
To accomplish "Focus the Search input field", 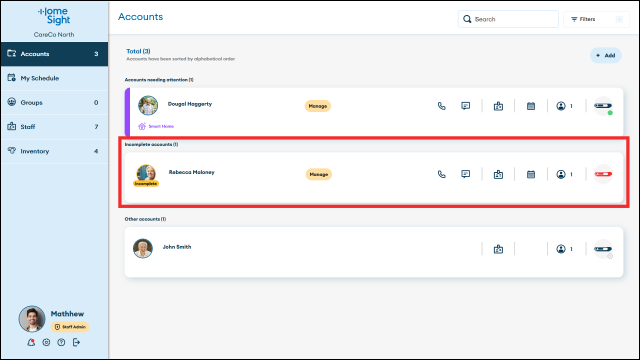I will click(x=508, y=19).
